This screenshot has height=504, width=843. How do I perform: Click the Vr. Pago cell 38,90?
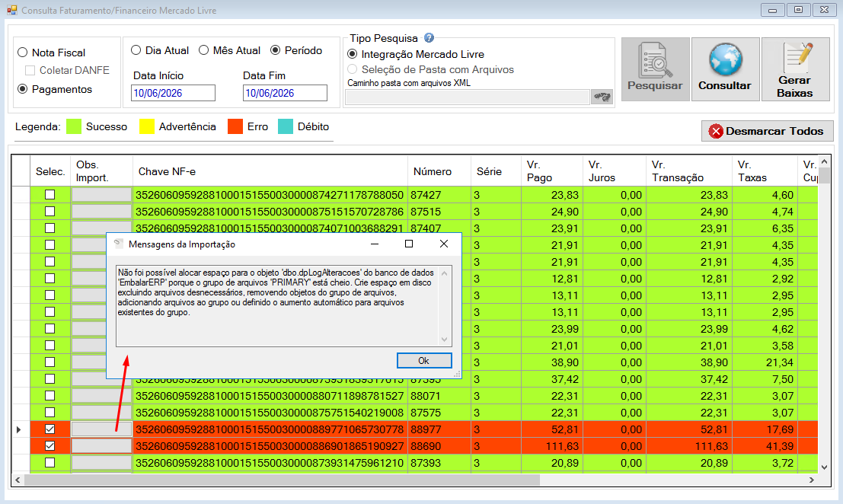(551, 362)
